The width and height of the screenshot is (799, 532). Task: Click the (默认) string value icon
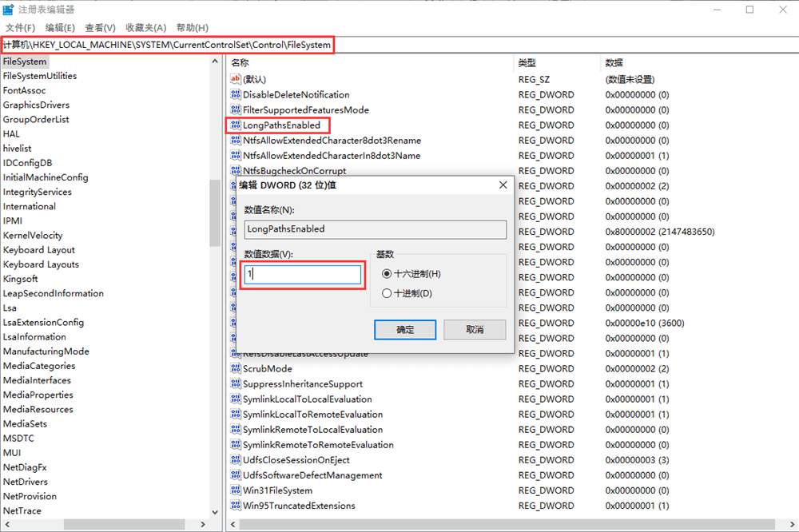tap(236, 79)
